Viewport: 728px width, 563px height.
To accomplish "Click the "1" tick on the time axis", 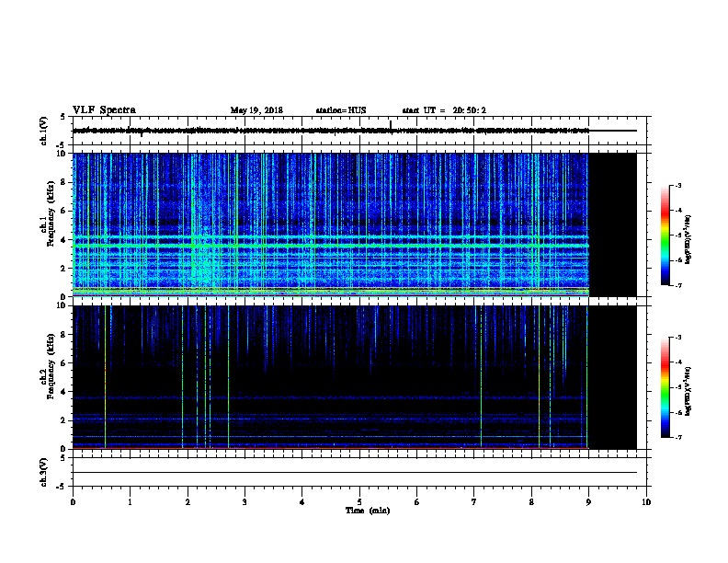I will point(130,502).
